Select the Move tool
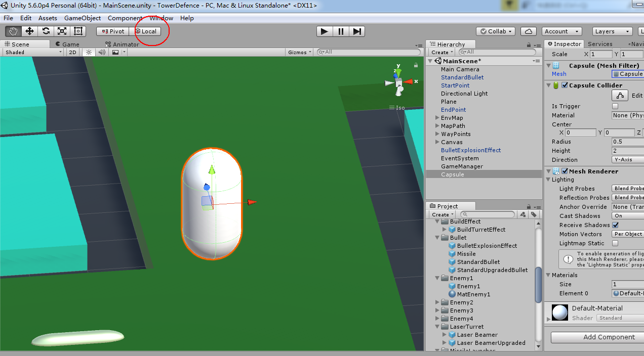 click(29, 31)
